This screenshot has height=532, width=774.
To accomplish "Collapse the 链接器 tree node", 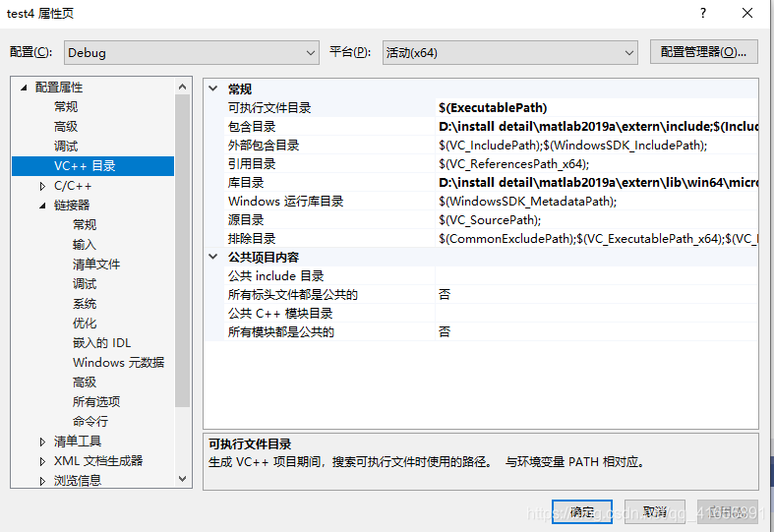I will (x=42, y=206).
